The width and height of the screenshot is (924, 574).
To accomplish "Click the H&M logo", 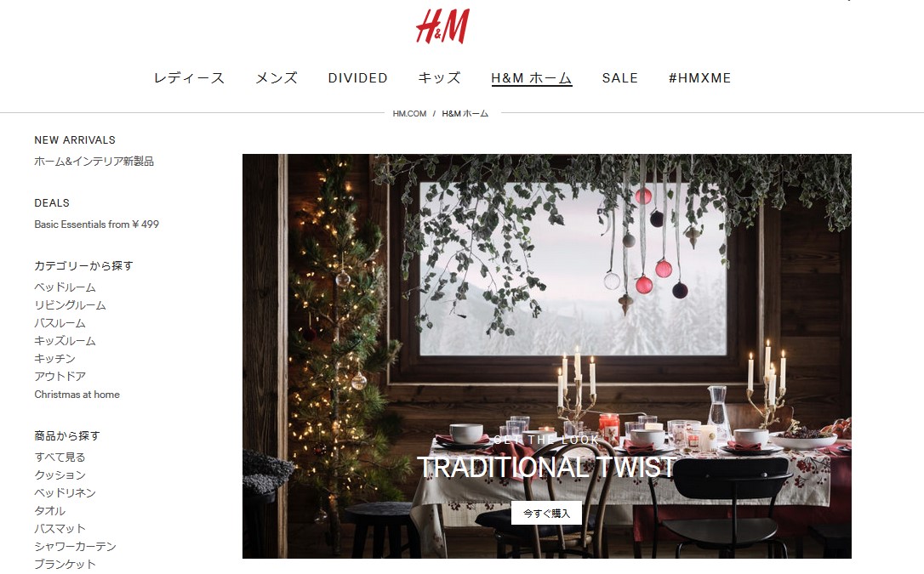I will pos(442,26).
